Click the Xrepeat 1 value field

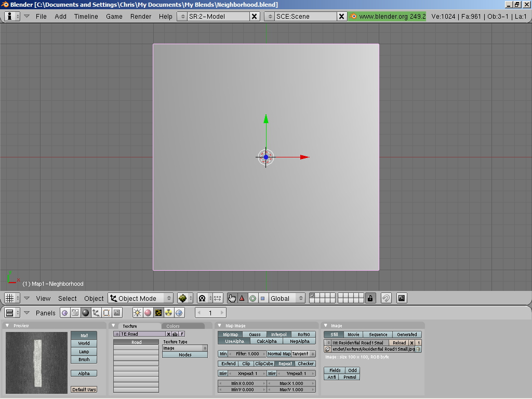[247, 374]
